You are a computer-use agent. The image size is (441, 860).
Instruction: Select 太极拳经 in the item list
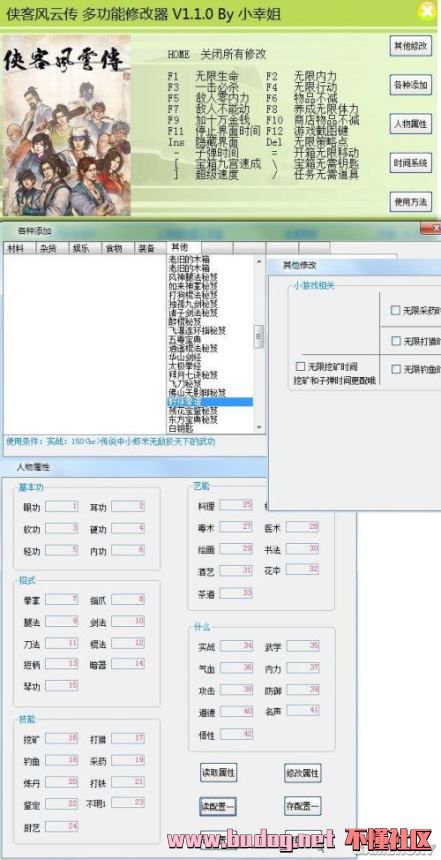(x=184, y=366)
